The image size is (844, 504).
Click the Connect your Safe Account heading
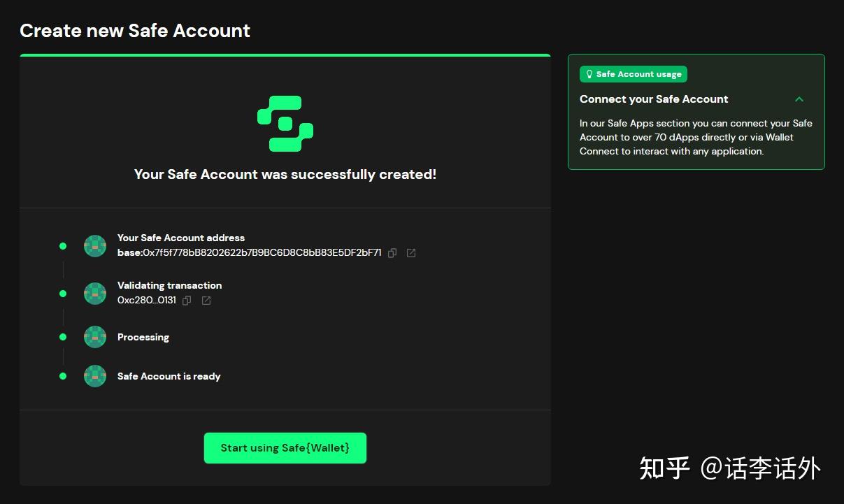(x=654, y=99)
